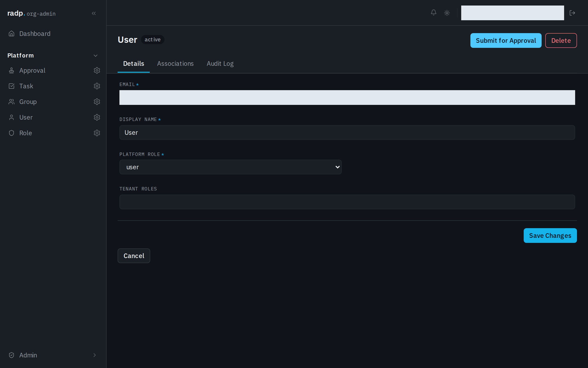
Task: Click the User person icon in sidebar
Action: pos(11,117)
